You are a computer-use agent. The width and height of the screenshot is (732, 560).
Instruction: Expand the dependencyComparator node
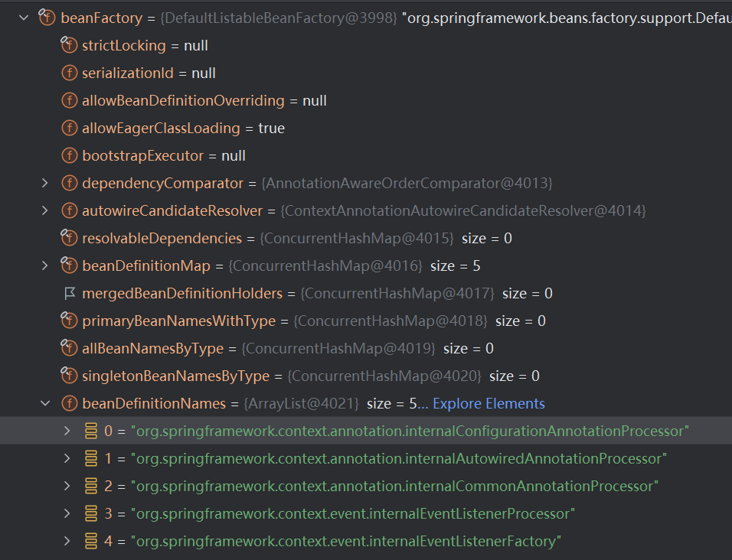pyautogui.click(x=44, y=184)
